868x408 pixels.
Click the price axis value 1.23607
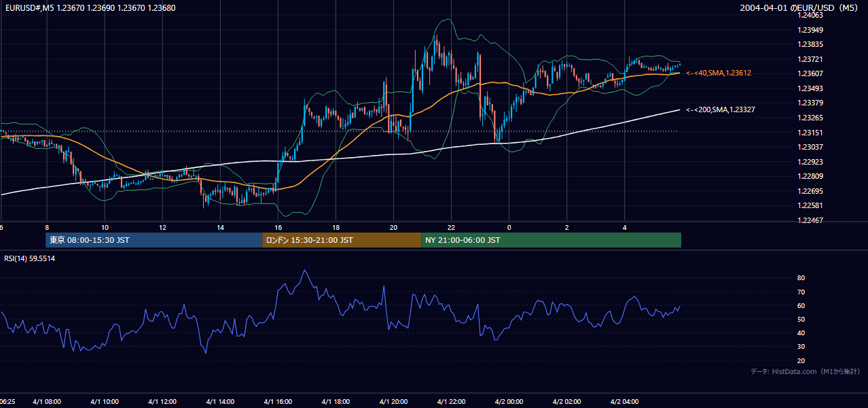pyautogui.click(x=809, y=74)
